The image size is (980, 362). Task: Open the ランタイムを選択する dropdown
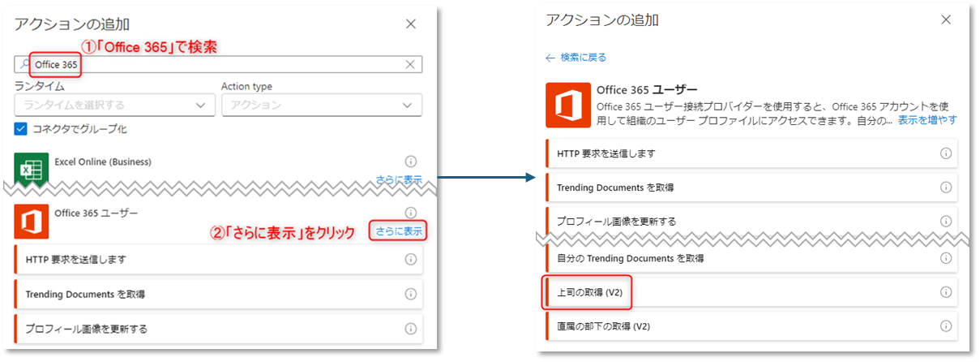coord(115,105)
